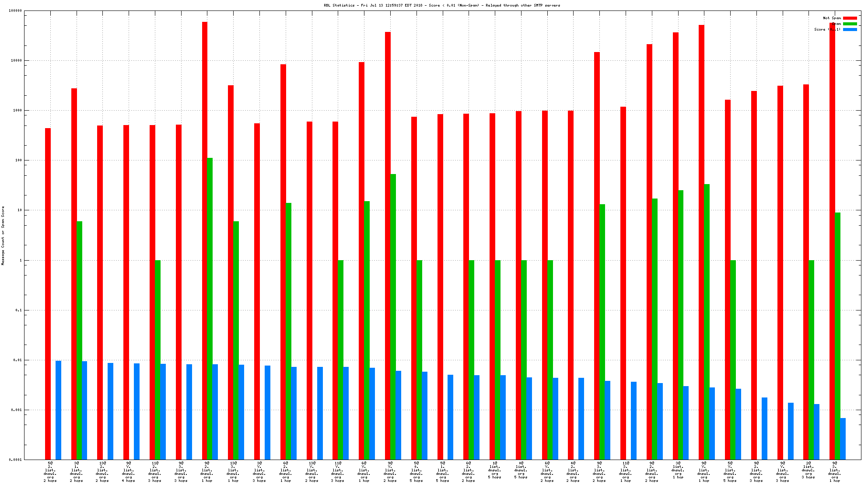Click the 0.01 y-axis tick label

(17, 360)
